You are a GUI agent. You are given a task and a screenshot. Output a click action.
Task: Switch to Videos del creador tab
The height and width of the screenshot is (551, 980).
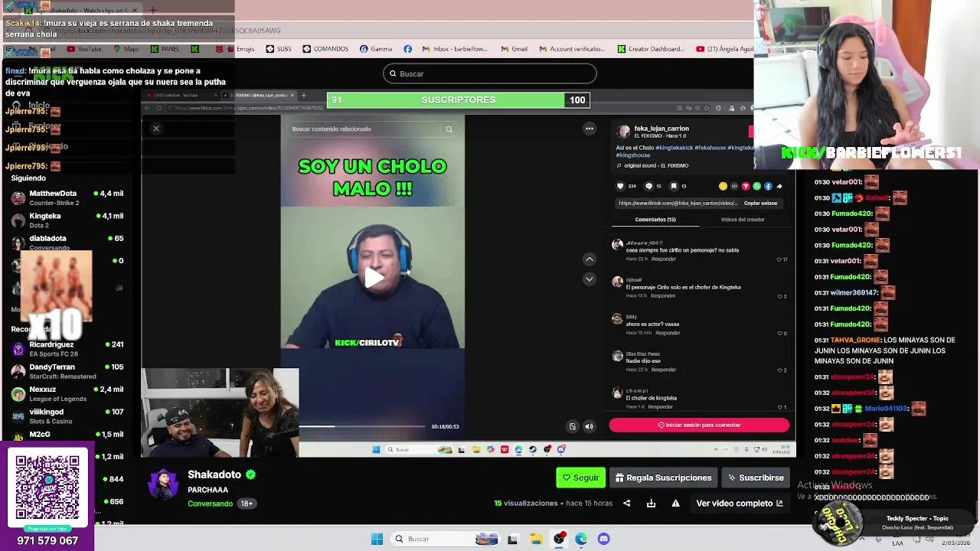click(743, 220)
